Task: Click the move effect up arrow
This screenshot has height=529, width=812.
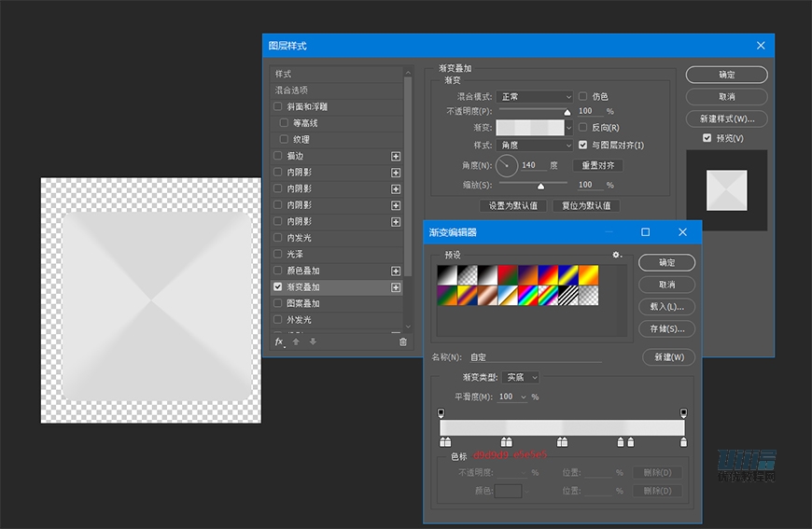Action: [x=297, y=342]
